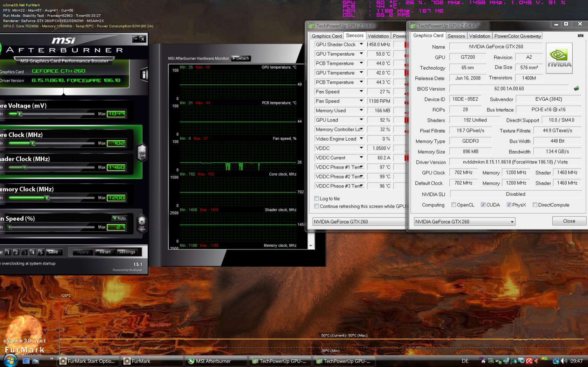Open MSI Afterburner information button

point(144,75)
